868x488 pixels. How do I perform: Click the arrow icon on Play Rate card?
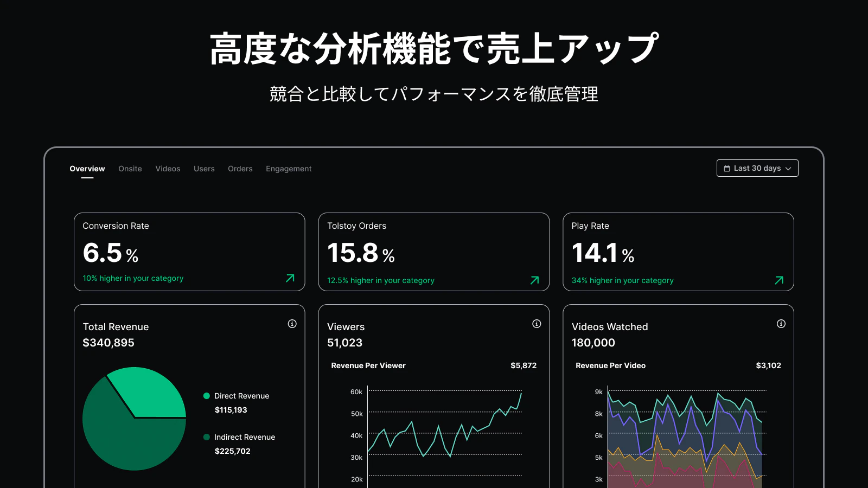tap(779, 280)
